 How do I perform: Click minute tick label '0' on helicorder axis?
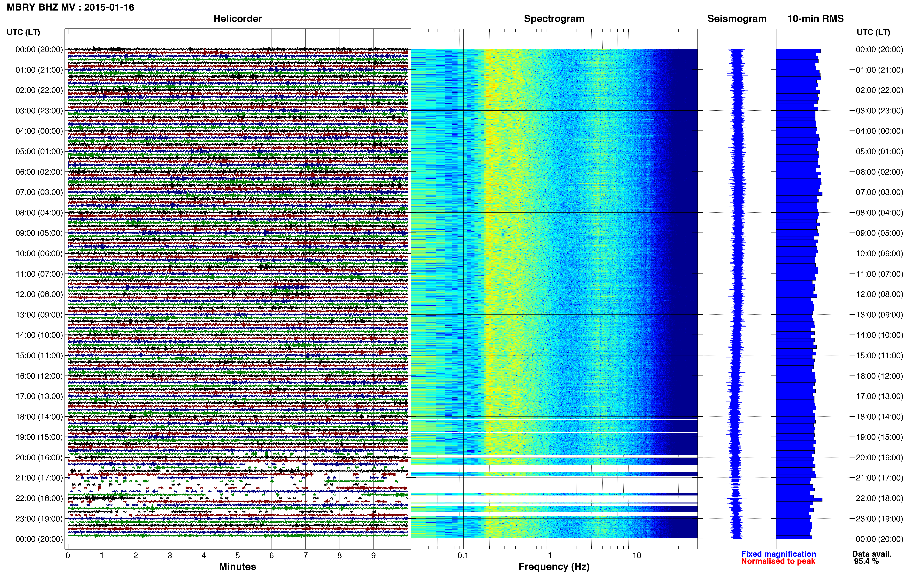point(68,555)
